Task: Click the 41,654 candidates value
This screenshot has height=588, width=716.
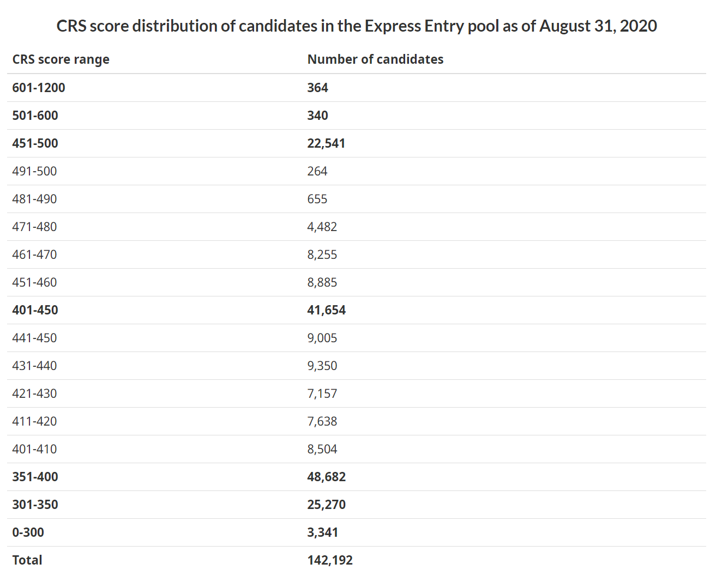Action: pyautogui.click(x=326, y=310)
